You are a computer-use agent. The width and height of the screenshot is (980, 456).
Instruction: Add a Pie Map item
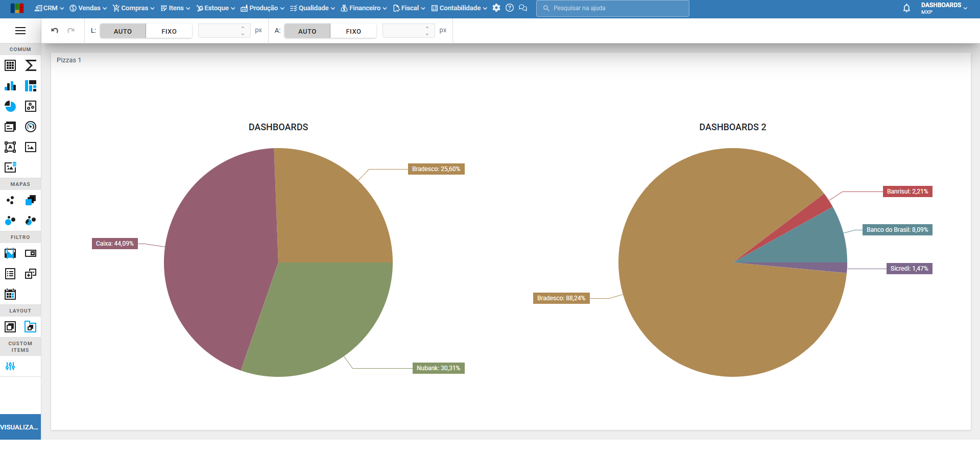pyautogui.click(x=31, y=221)
